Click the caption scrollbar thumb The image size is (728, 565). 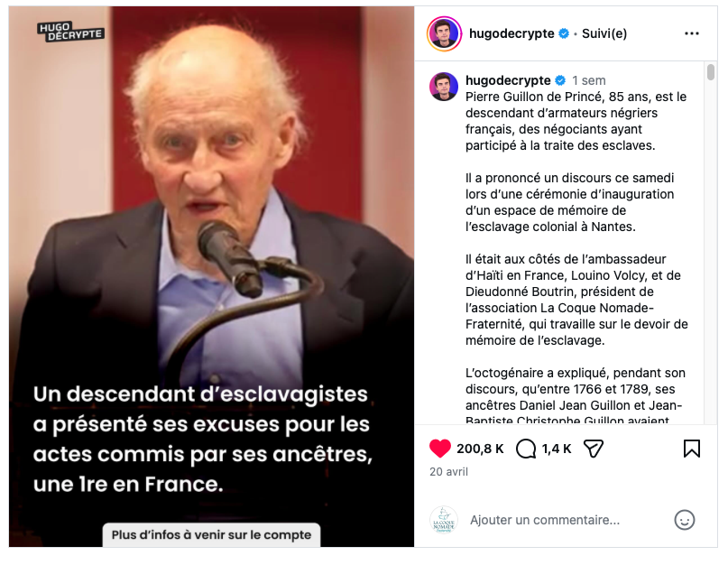[710, 72]
